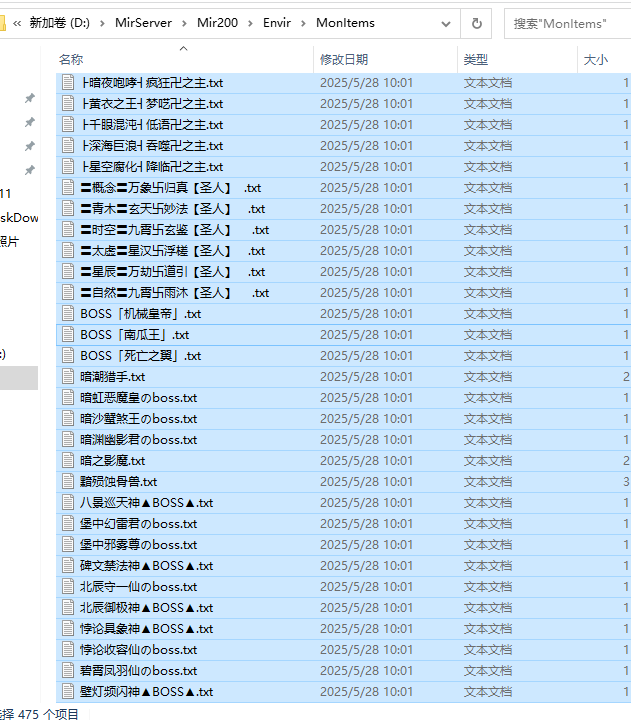Click the file icon of 堡中幻雷君のboss.txt
The height and width of the screenshot is (727, 631).
point(68,523)
